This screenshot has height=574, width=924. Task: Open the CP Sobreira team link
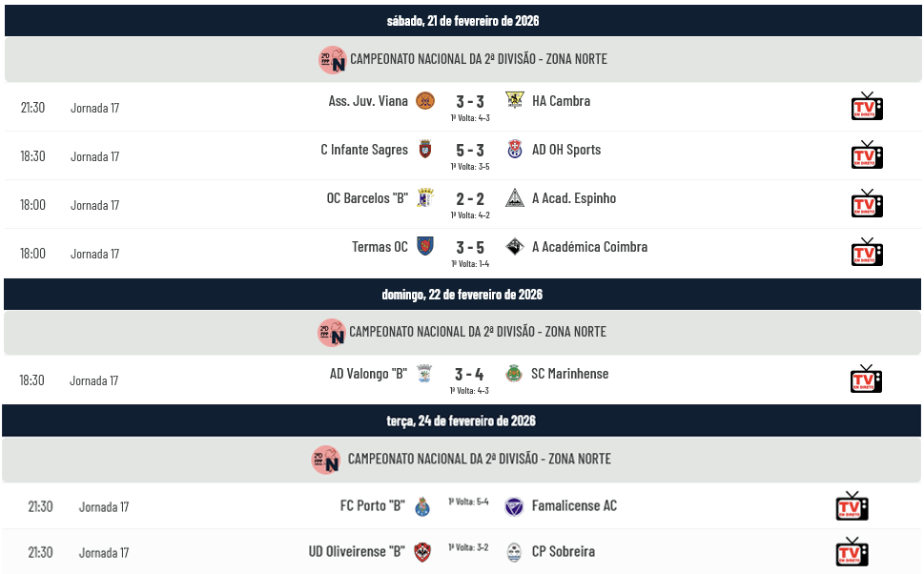pyautogui.click(x=563, y=551)
